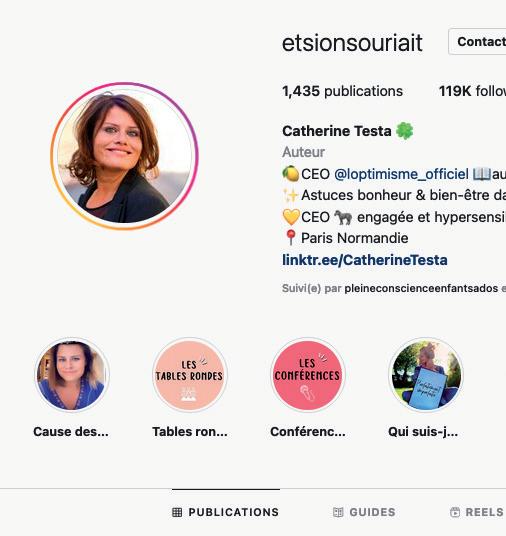The width and height of the screenshot is (506, 536).
Task: Open the profile picture story ring
Action: coord(124,156)
